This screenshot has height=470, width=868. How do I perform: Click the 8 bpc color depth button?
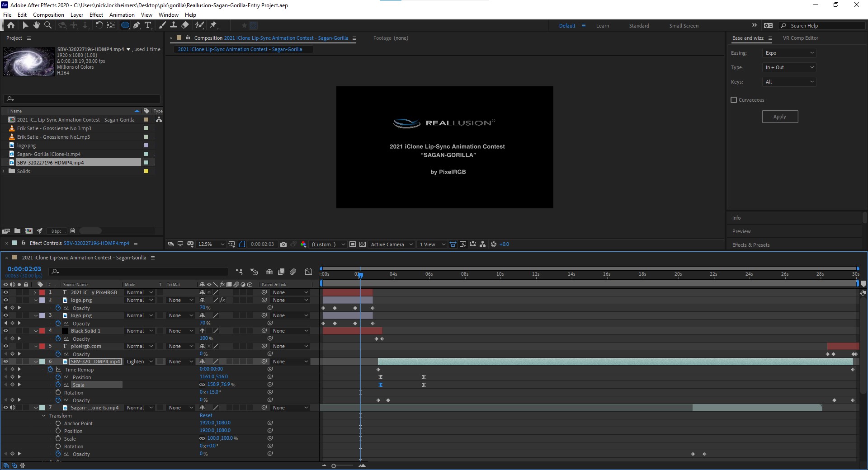click(56, 231)
